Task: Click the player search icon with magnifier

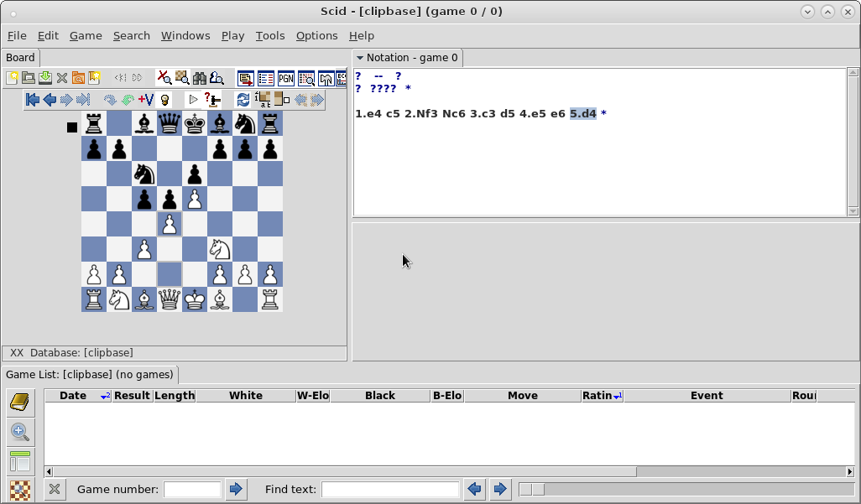Action: (x=217, y=78)
